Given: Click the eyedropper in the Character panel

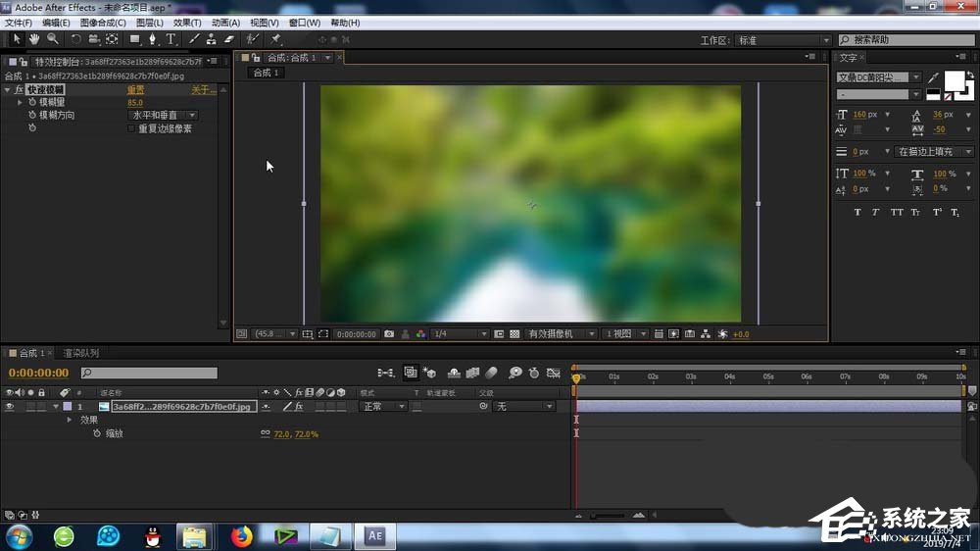Looking at the screenshot, I should [934, 77].
